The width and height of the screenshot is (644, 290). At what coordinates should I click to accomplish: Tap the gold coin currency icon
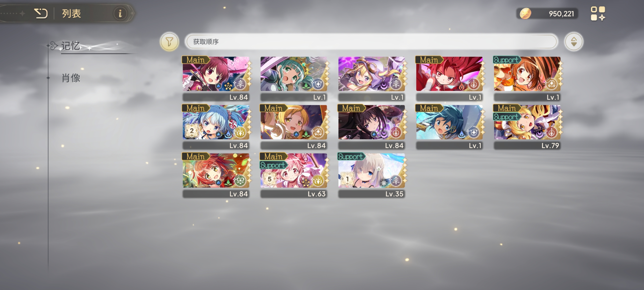pos(525,13)
